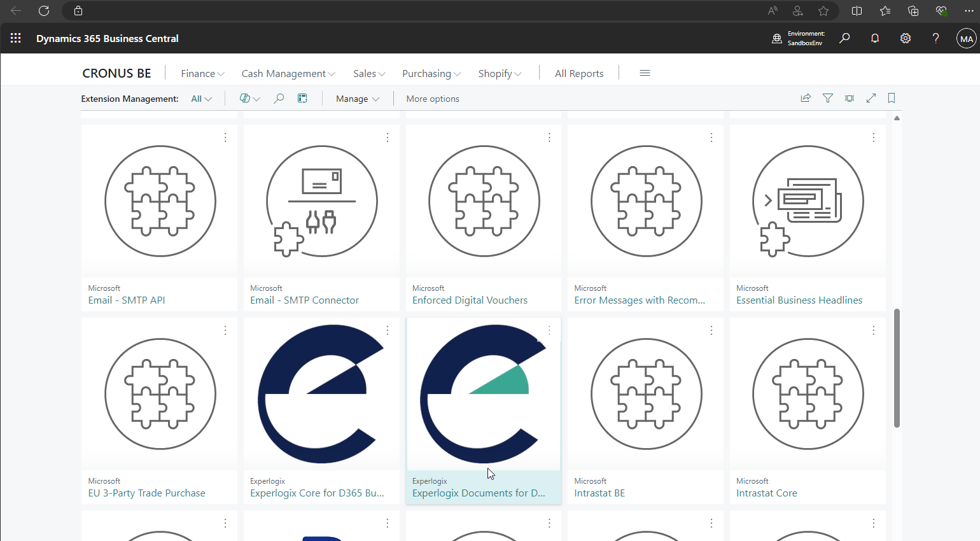
Task: Expand the page with the diagonal arrows icon
Action: point(871,98)
